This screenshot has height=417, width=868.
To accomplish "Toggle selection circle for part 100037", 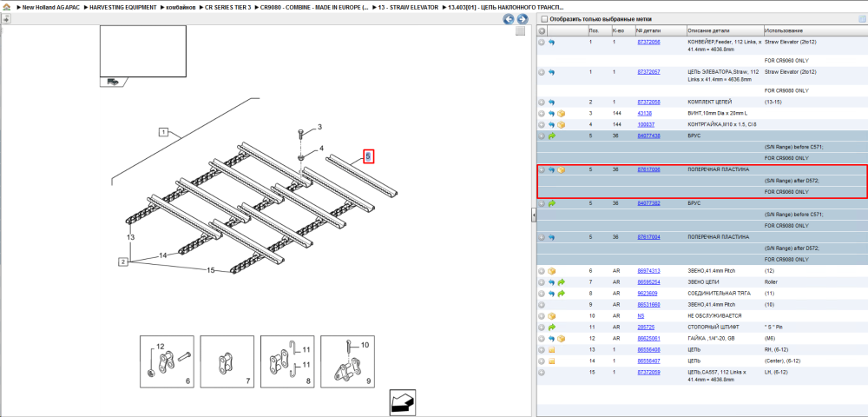I will (x=542, y=124).
